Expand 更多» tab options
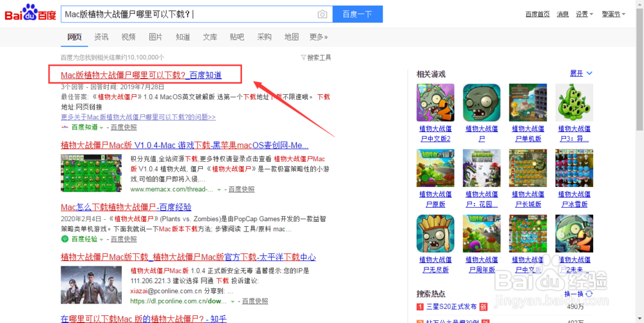Image resolution: width=644 pixels, height=323 pixels. pyautogui.click(x=319, y=37)
